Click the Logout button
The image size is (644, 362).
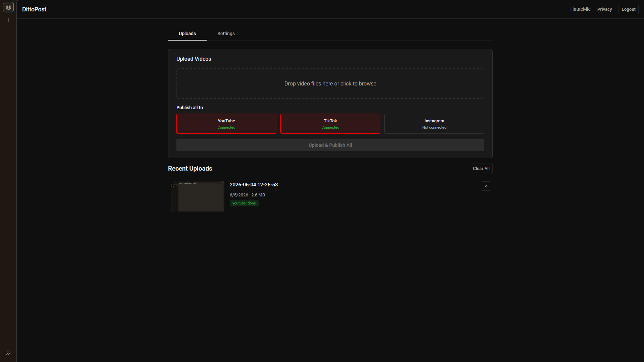(x=628, y=9)
